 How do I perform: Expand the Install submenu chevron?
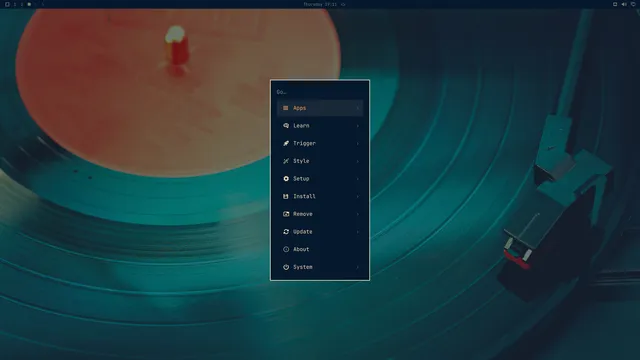tap(358, 196)
